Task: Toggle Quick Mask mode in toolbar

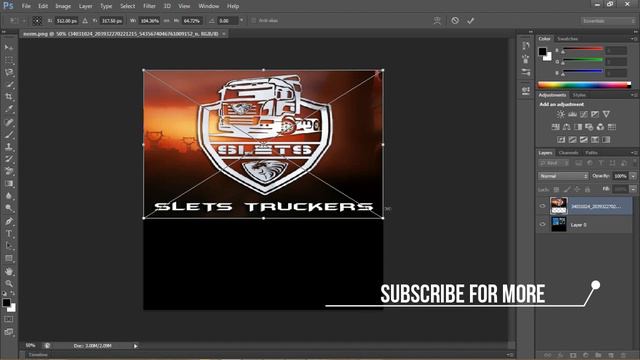Action: [9, 320]
